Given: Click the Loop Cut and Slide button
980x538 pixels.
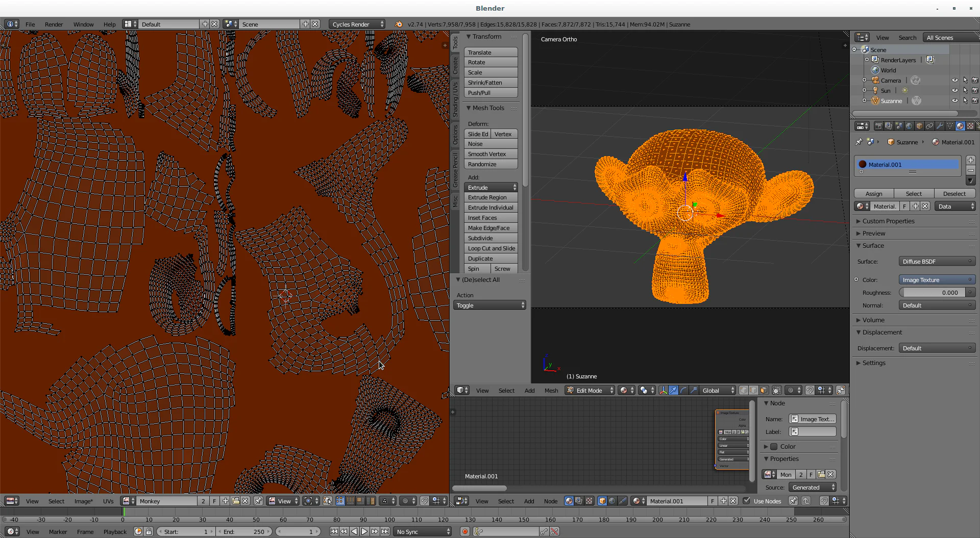Looking at the screenshot, I should (491, 248).
